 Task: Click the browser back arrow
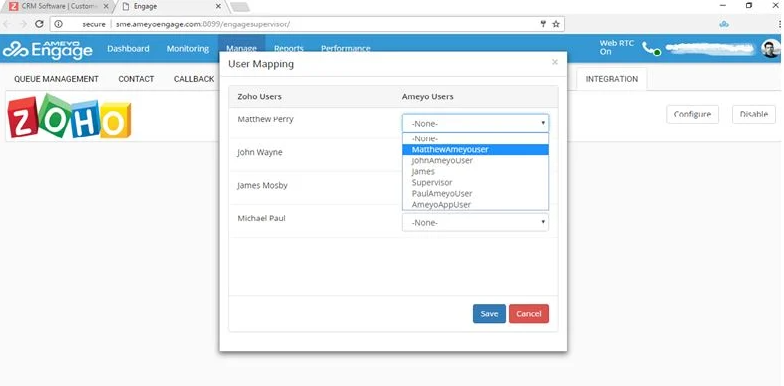[x=8, y=24]
